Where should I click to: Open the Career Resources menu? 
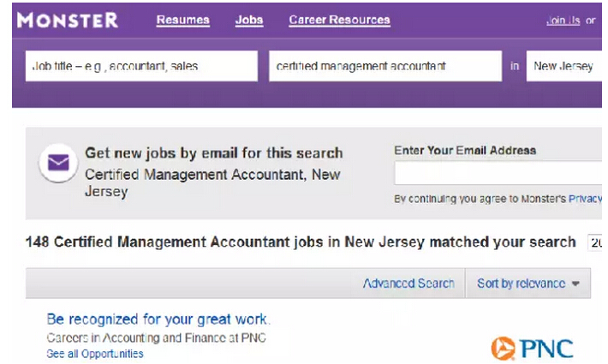point(339,20)
